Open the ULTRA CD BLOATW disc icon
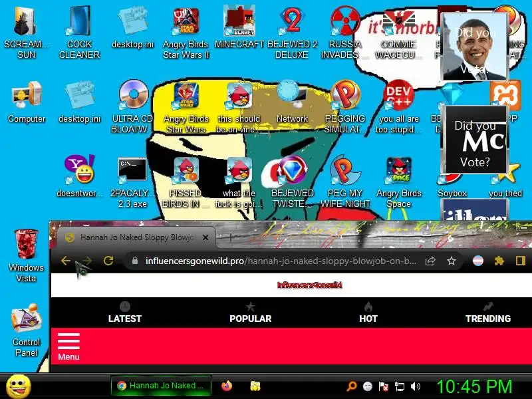The height and width of the screenshot is (399, 532). 132,107
